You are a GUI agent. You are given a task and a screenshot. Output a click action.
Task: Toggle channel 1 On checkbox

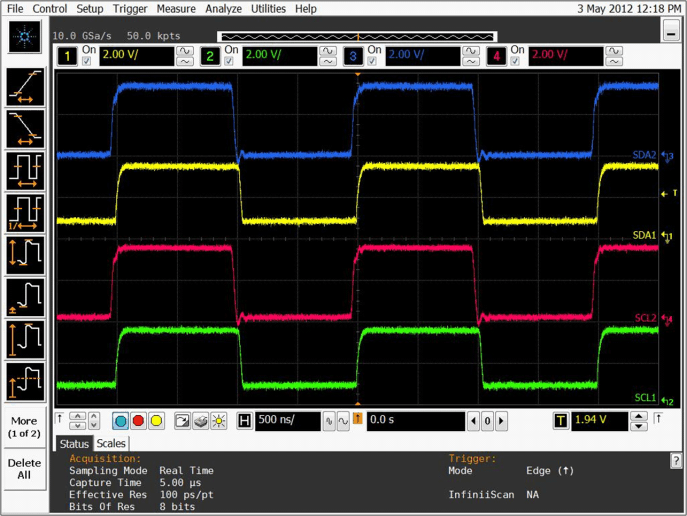point(85,61)
